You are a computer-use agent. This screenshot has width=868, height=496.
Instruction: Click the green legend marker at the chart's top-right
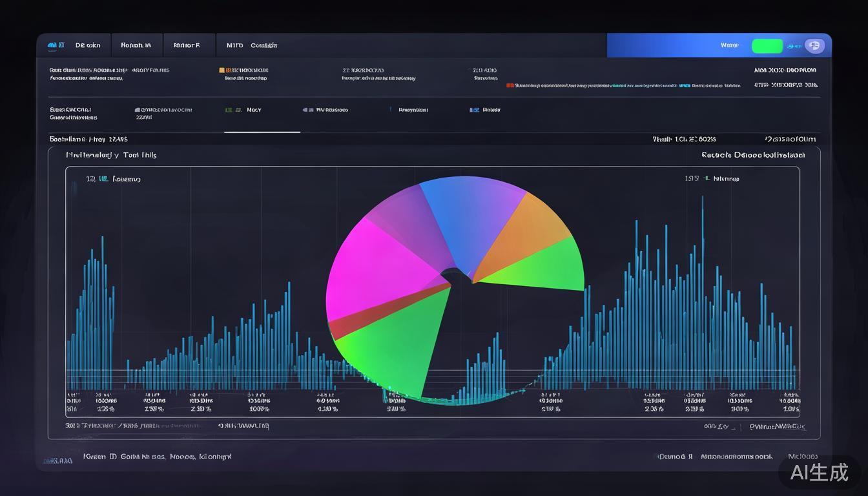point(707,178)
